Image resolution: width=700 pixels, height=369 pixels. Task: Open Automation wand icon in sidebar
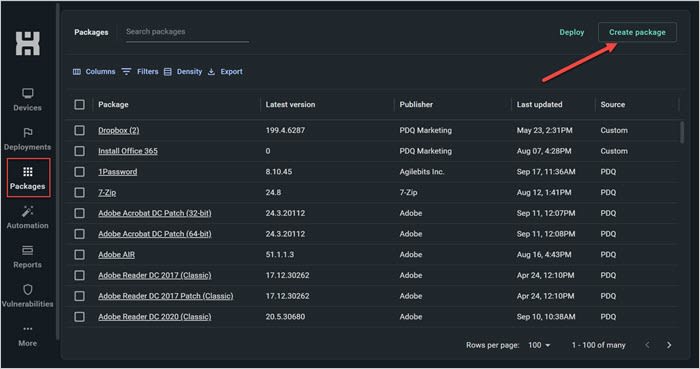tap(28, 211)
